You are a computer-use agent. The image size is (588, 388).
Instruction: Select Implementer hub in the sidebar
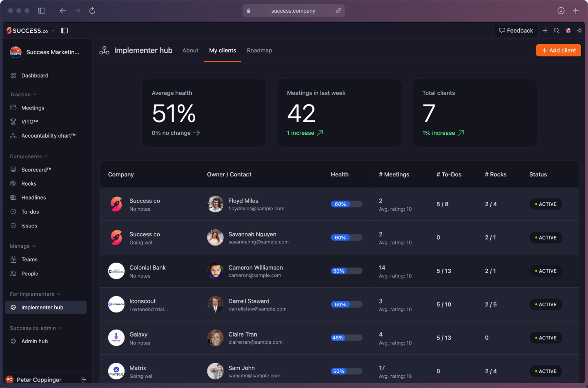pyautogui.click(x=46, y=308)
